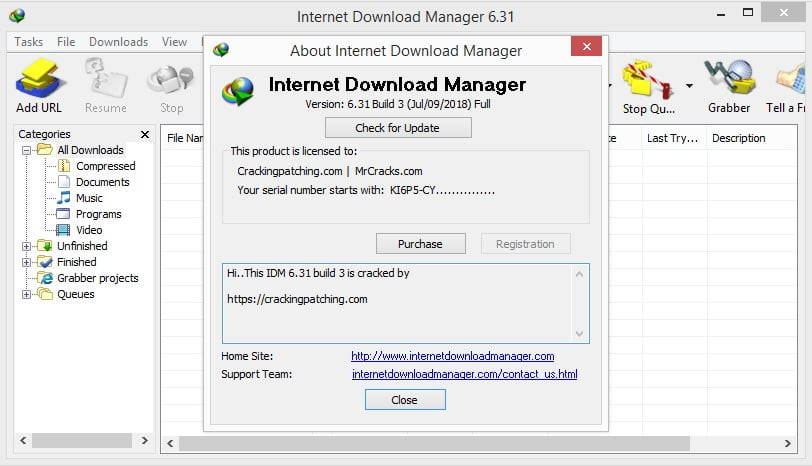
Task: Collapse the All Downloads tree node
Action: (26, 150)
